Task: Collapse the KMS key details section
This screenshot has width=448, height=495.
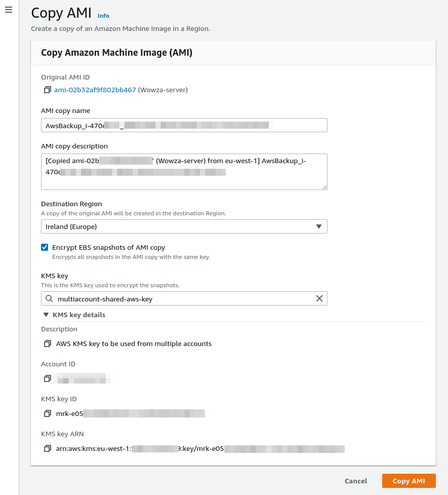Action: (x=47, y=315)
